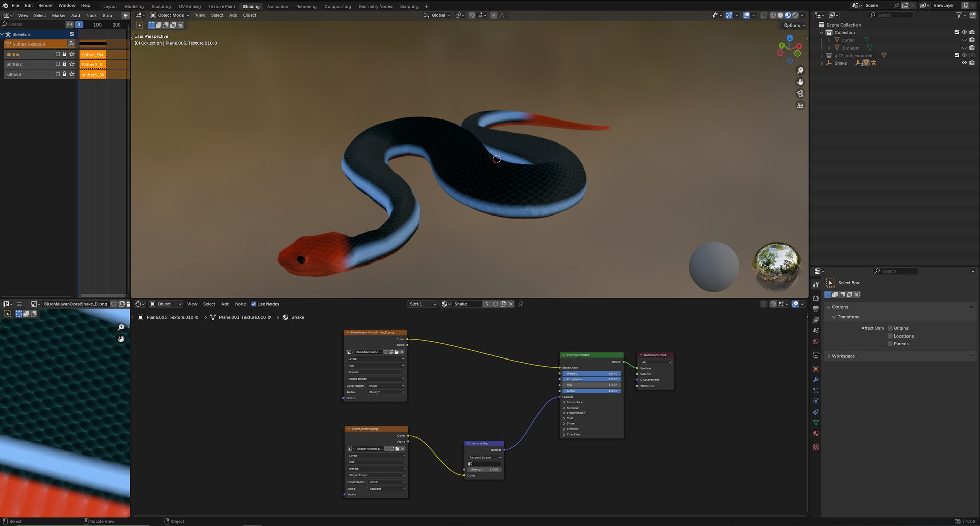Open the Render properties tab icon
This screenshot has height=526, width=980.
(816, 298)
